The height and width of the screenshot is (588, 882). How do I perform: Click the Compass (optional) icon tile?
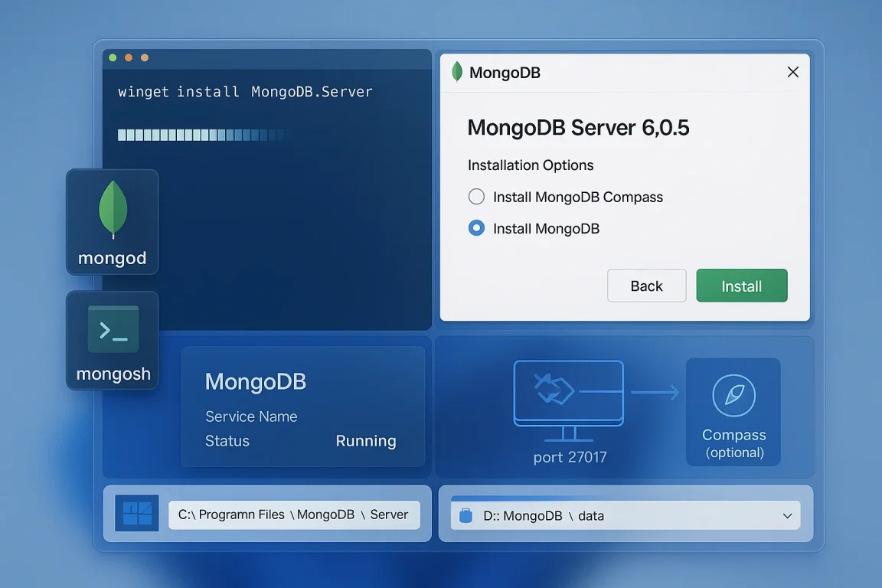pos(733,412)
